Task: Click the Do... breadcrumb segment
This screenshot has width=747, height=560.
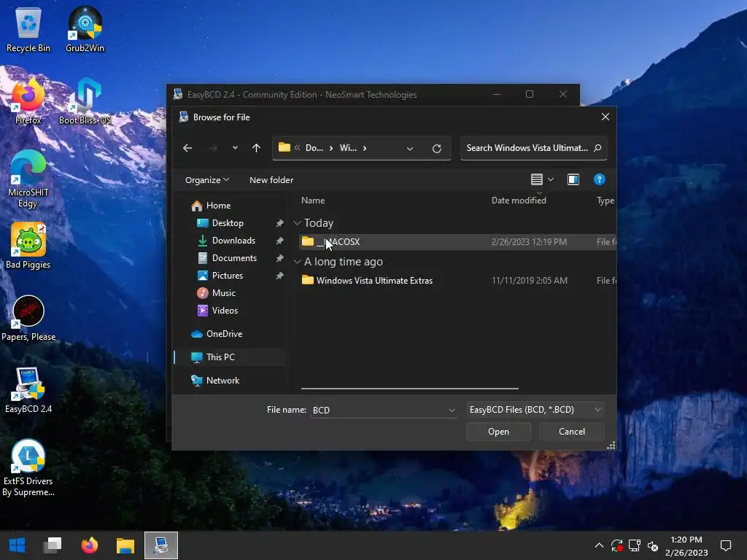Action: (x=314, y=148)
